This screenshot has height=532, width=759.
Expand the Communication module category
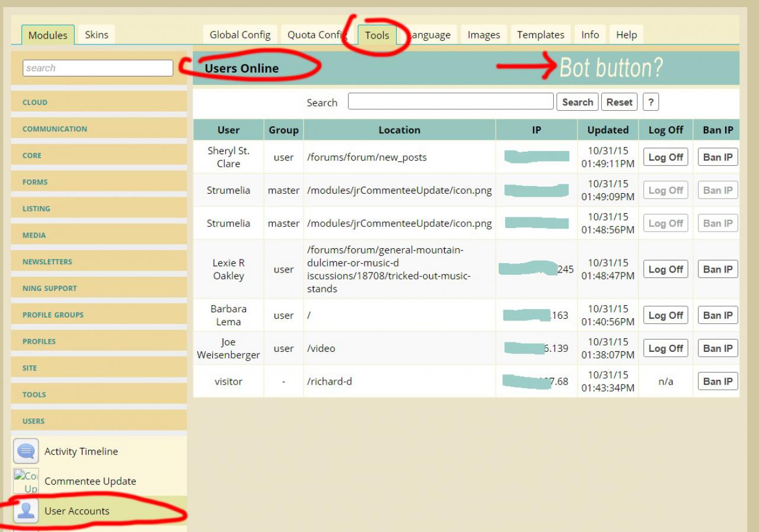pyautogui.click(x=55, y=129)
